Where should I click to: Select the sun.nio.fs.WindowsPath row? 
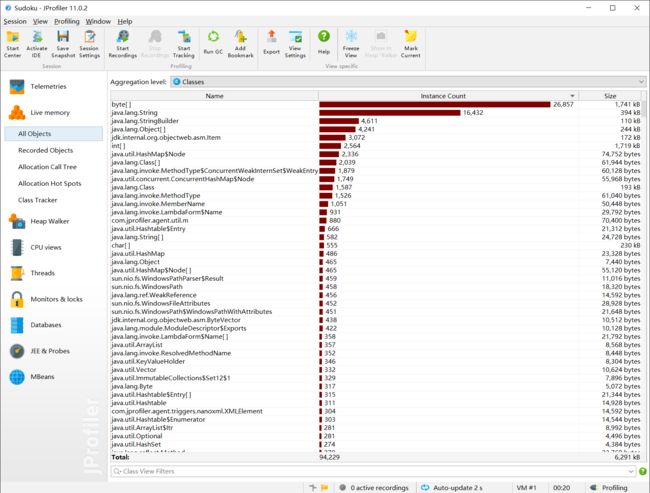click(x=376, y=287)
